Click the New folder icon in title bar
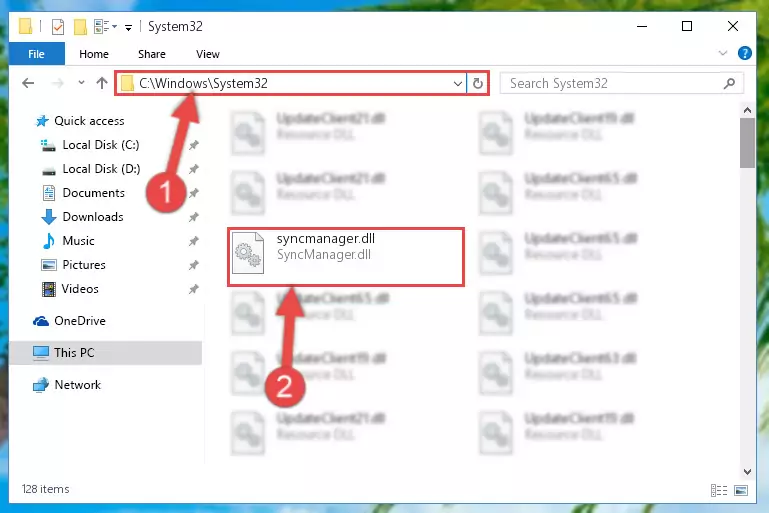 tap(80, 26)
